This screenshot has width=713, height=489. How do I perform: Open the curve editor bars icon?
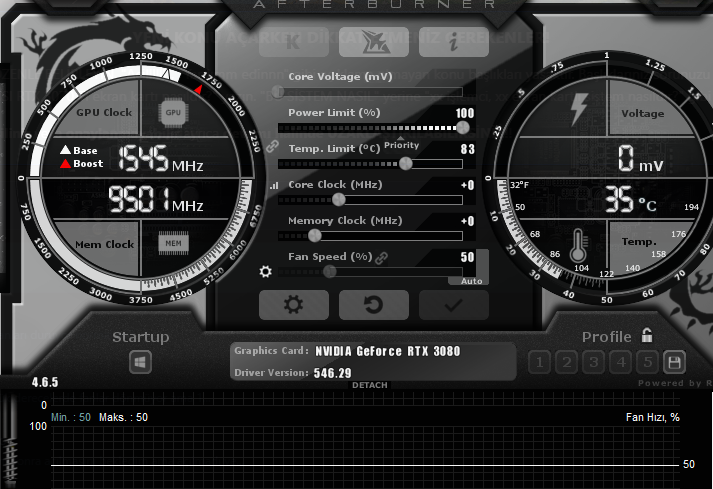(x=274, y=186)
